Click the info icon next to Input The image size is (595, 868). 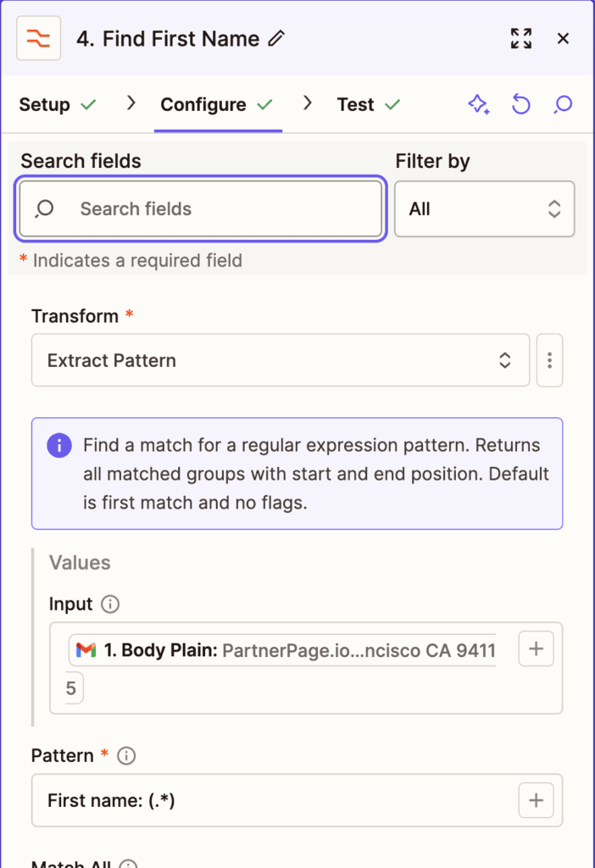[x=110, y=604]
